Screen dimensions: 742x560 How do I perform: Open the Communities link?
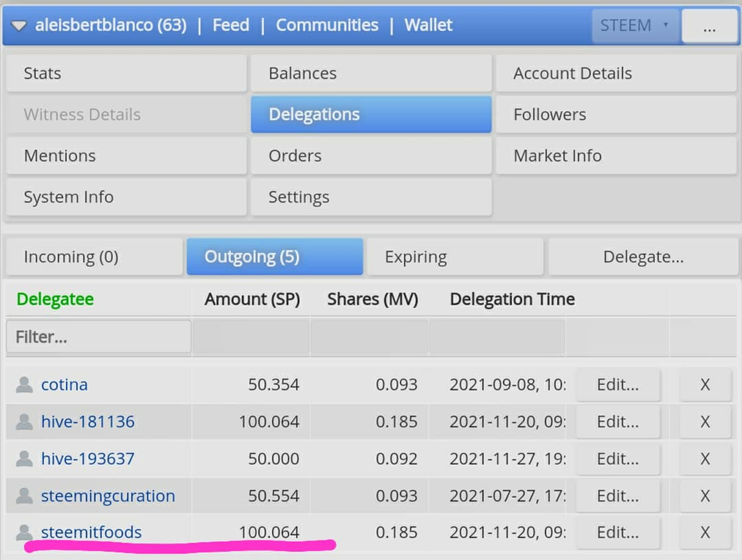coord(327,25)
